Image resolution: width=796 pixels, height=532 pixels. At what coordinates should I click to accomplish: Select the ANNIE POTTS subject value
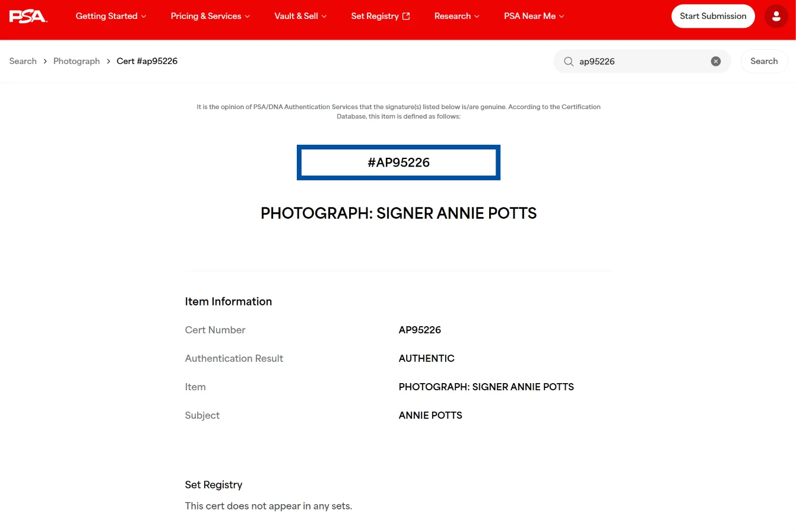tap(430, 415)
